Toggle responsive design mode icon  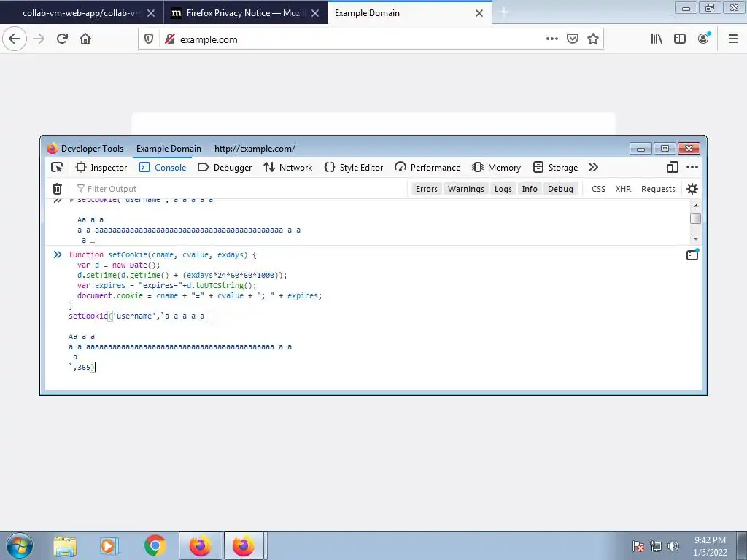pyautogui.click(x=673, y=167)
